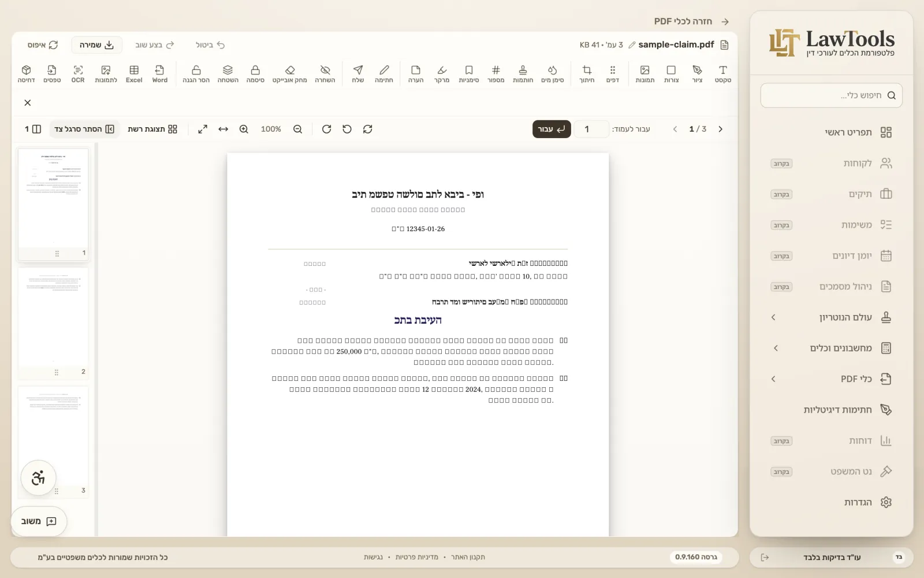Select the טקסט (text) tool
This screenshot has height=578, width=924.
pyautogui.click(x=722, y=74)
